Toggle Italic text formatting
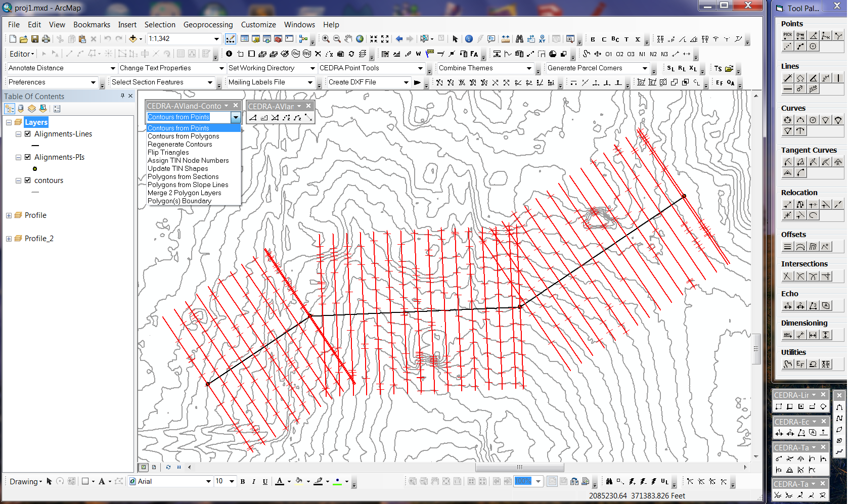The width and height of the screenshot is (850, 504). [x=254, y=481]
